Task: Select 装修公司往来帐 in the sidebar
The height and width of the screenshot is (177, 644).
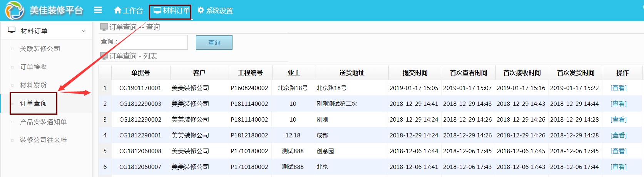Action: point(43,140)
